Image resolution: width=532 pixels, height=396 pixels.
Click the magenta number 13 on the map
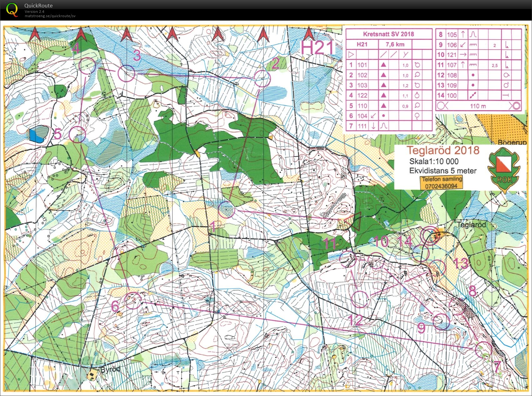pyautogui.click(x=461, y=263)
